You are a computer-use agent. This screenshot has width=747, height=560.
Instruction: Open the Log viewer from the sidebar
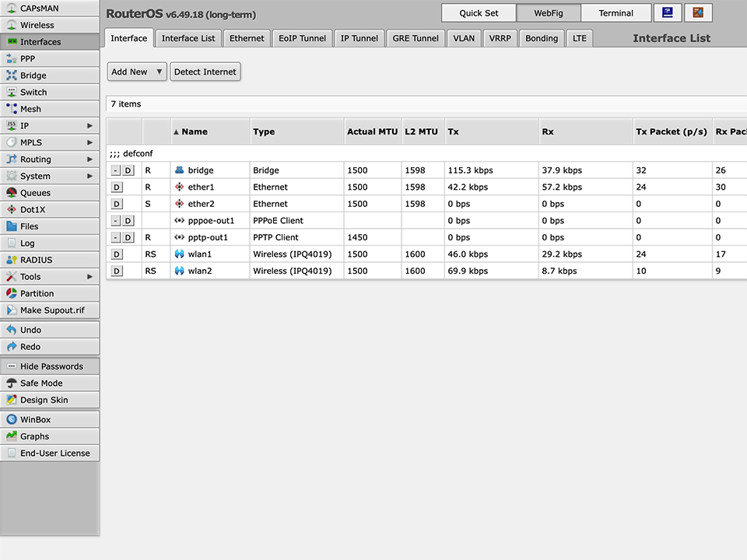tap(30, 243)
